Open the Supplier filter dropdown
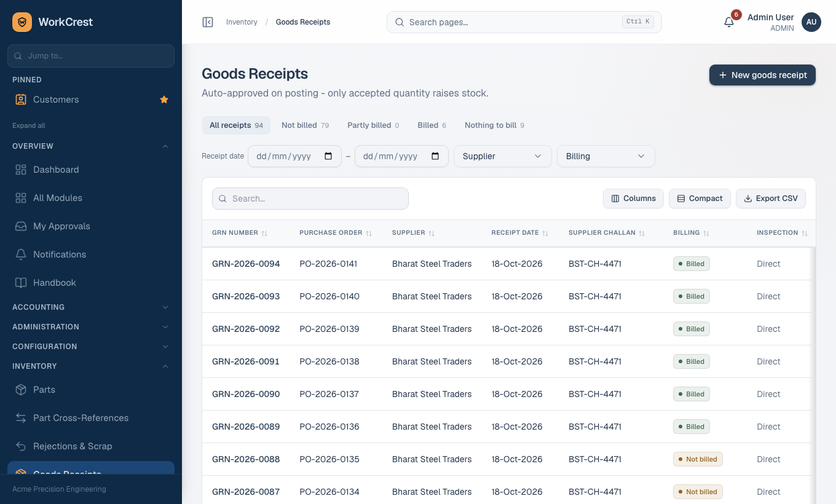Viewport: 836px width, 504px height. [503, 156]
